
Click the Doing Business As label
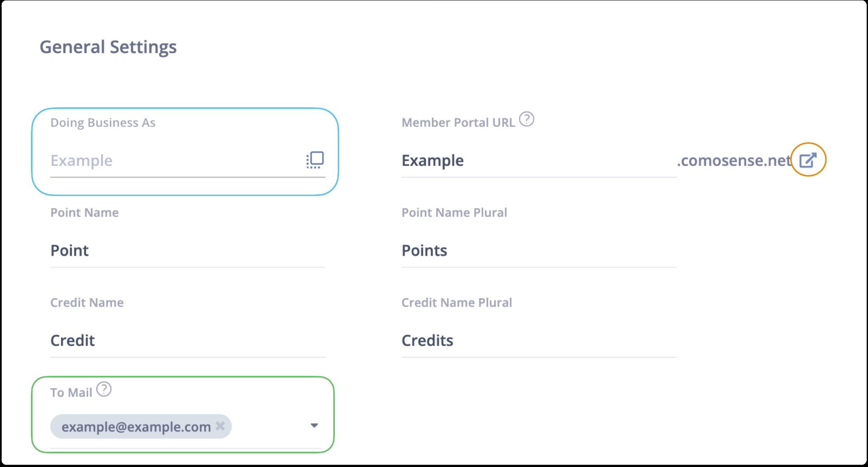103,123
